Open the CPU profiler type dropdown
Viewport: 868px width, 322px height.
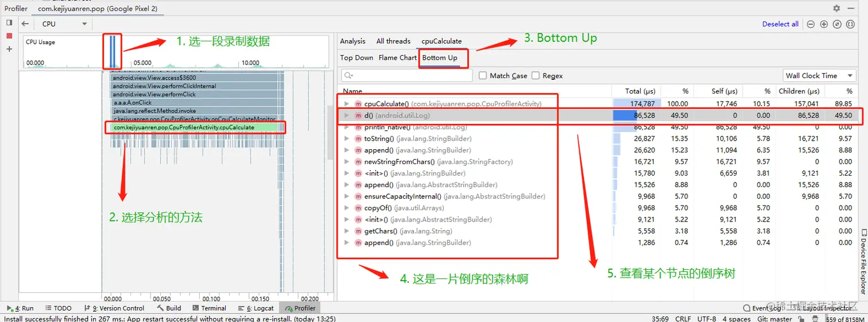63,24
